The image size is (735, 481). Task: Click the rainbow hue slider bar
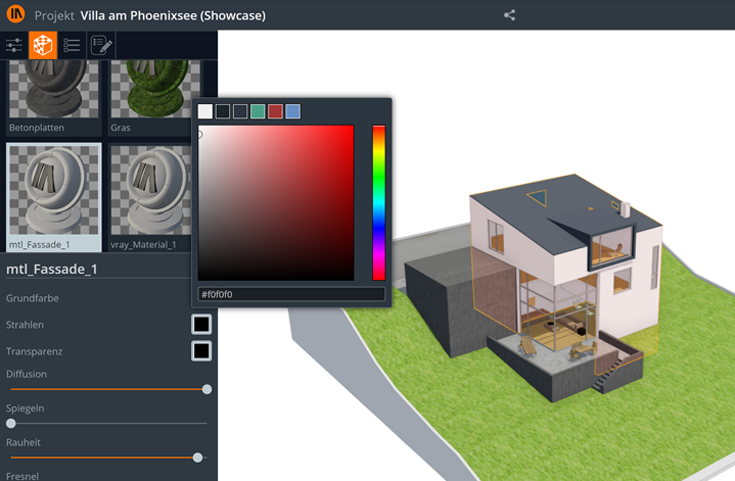click(x=379, y=202)
